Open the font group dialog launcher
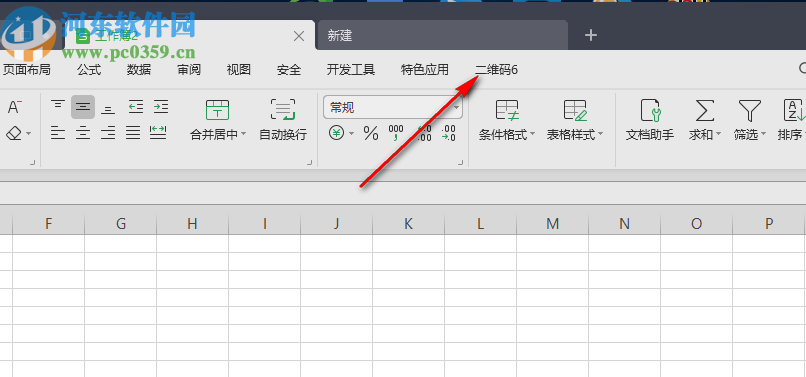 click(32, 163)
